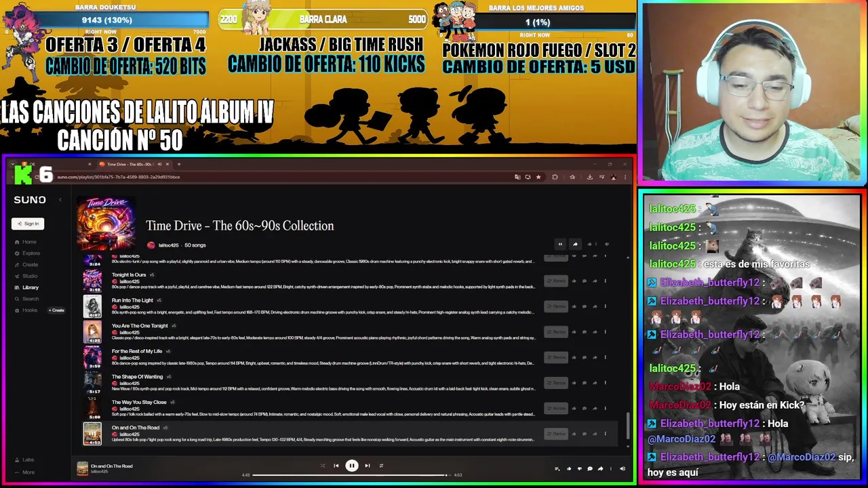This screenshot has width=868, height=488.
Task: Open the play queue icon in player bar
Action: pos(557,468)
